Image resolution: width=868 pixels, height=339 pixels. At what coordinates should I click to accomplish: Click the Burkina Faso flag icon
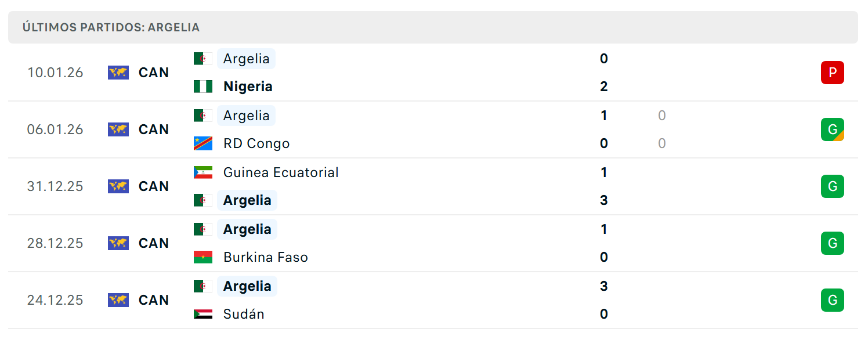[203, 257]
